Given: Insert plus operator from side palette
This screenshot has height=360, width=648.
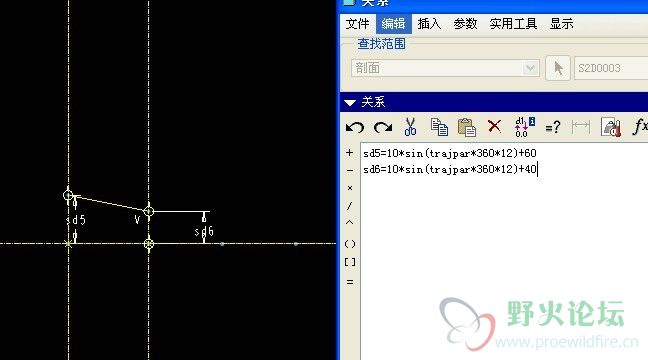Looking at the screenshot, I should [350, 153].
